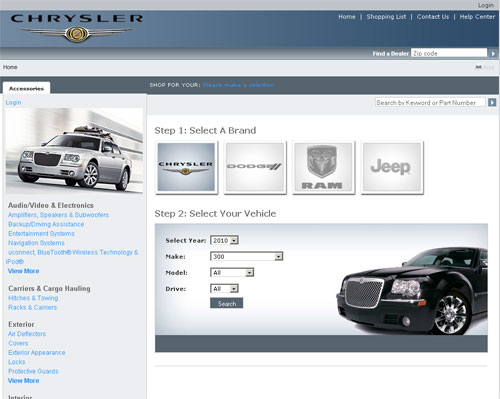The image size is (500, 399).
Task: Click the Login link at top right
Action: (x=485, y=5)
